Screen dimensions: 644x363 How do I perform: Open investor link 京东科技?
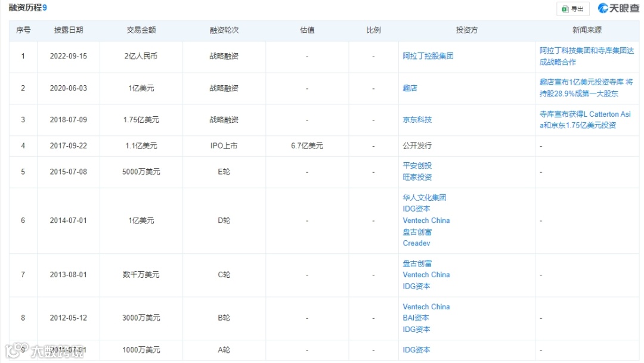click(x=417, y=119)
